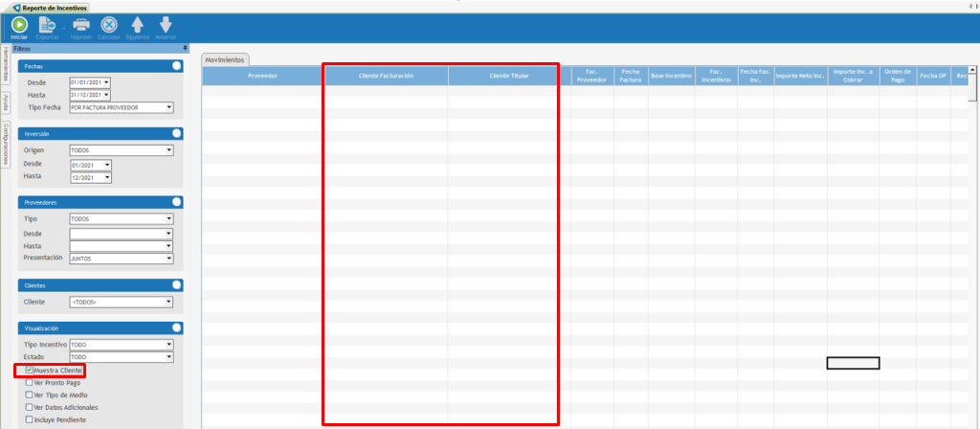Viewport: 980px width, 429px height.
Task: Check the Incluye Pendiente option
Action: (30, 419)
